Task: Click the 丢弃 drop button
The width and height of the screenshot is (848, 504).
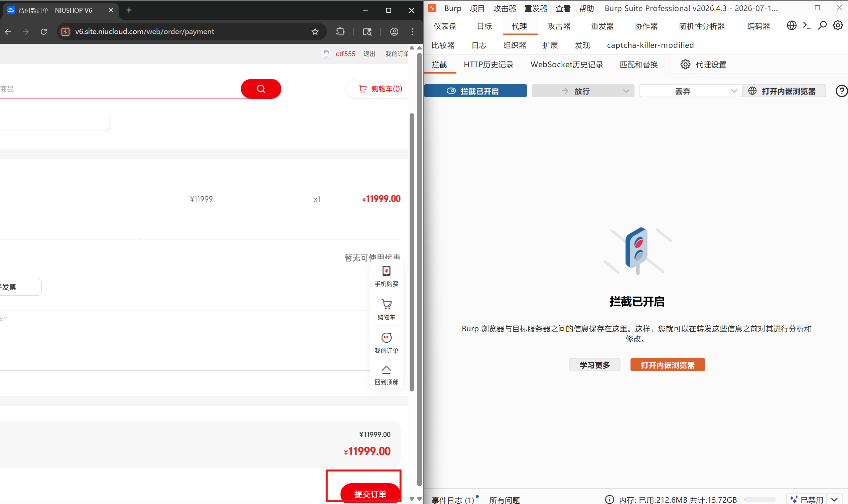Action: [x=683, y=91]
